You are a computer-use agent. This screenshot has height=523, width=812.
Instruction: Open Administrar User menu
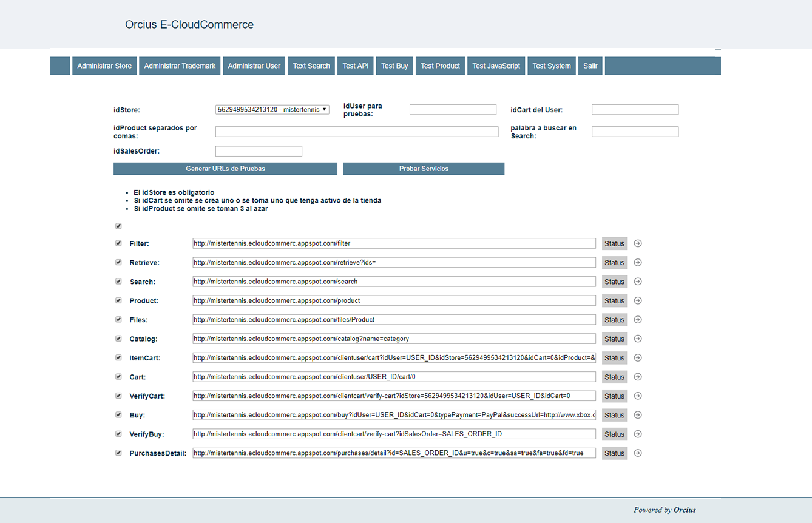pos(254,66)
